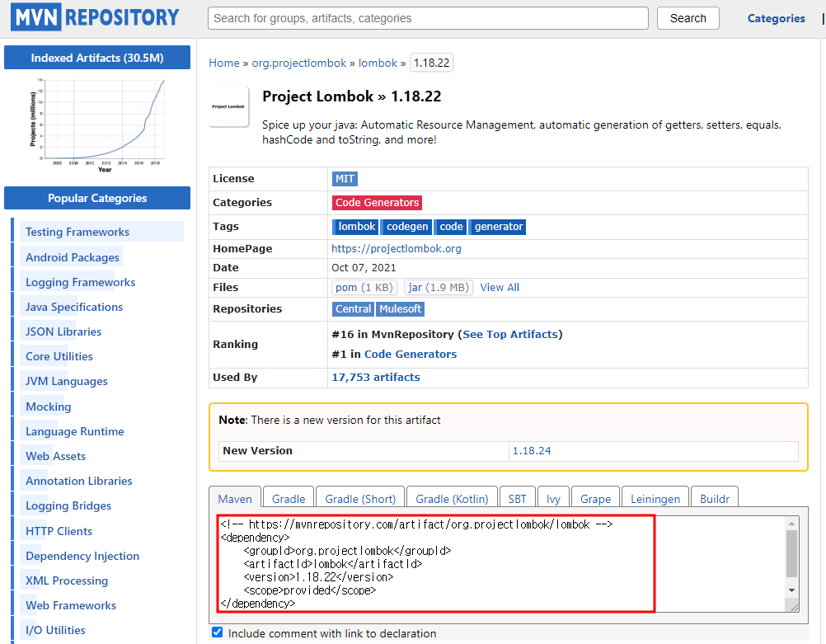Open Code Generators category badge
826x644 pixels.
377,202
